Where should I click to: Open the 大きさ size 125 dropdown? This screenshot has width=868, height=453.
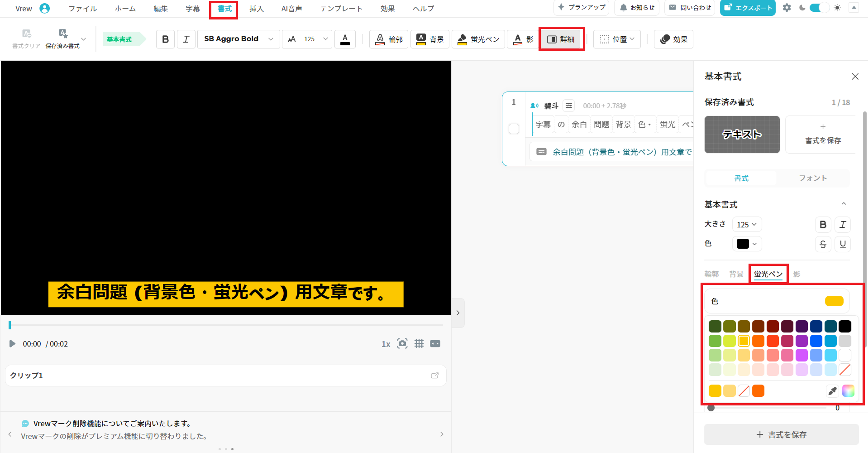point(747,224)
